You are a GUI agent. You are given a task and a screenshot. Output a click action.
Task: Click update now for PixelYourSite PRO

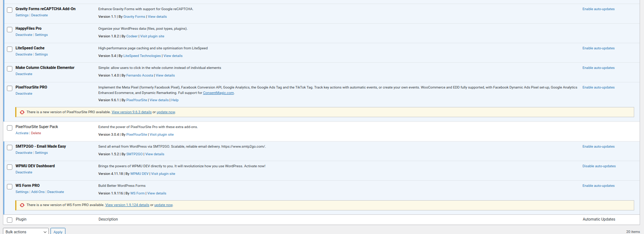click(x=166, y=112)
